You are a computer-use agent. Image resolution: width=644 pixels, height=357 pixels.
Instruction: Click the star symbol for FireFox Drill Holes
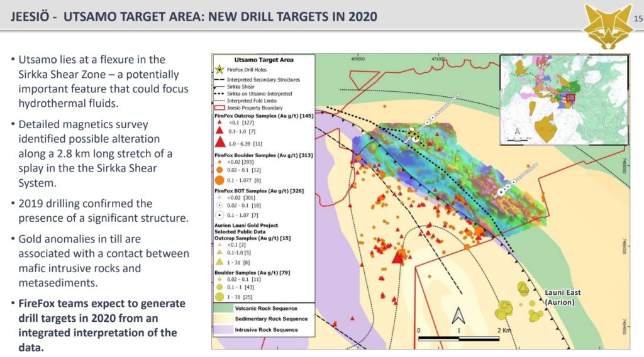pyautogui.click(x=219, y=69)
